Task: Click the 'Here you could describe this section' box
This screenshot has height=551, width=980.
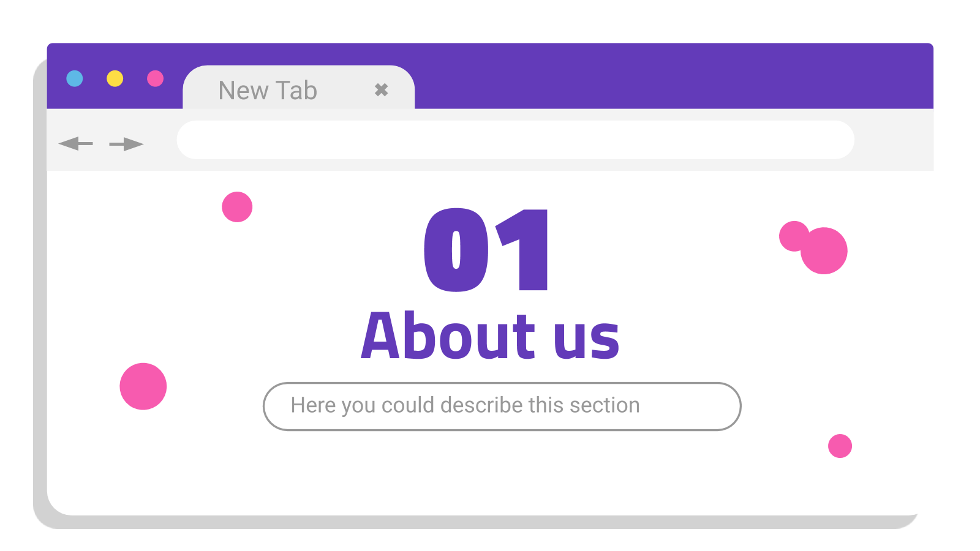Action: coord(502,407)
